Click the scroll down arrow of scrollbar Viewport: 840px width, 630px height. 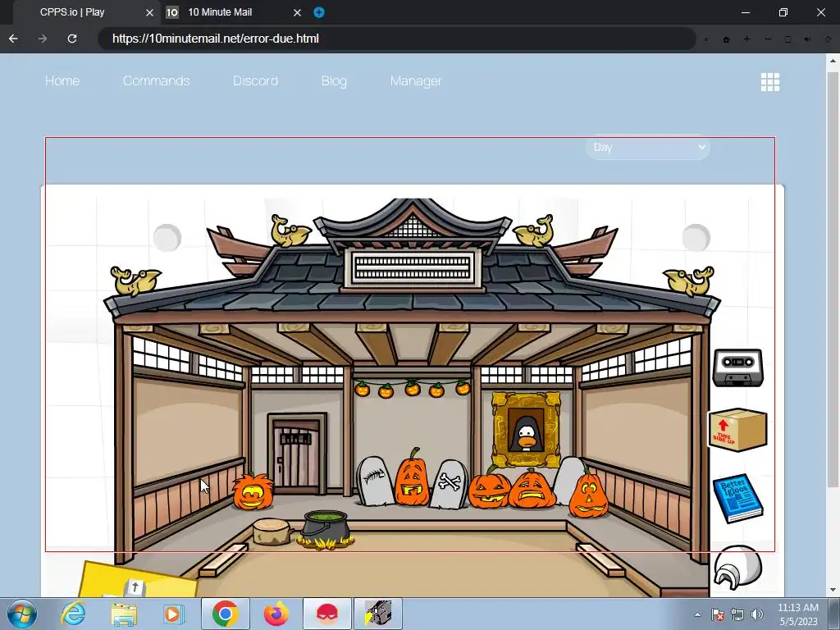(833, 590)
